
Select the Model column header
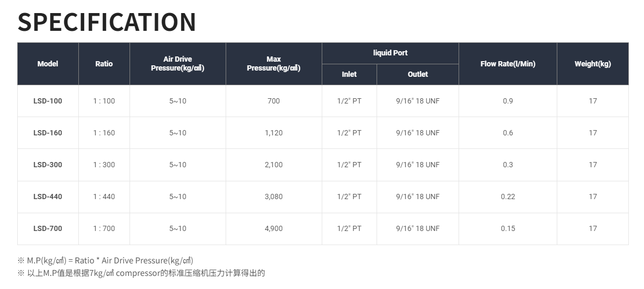[x=48, y=64]
